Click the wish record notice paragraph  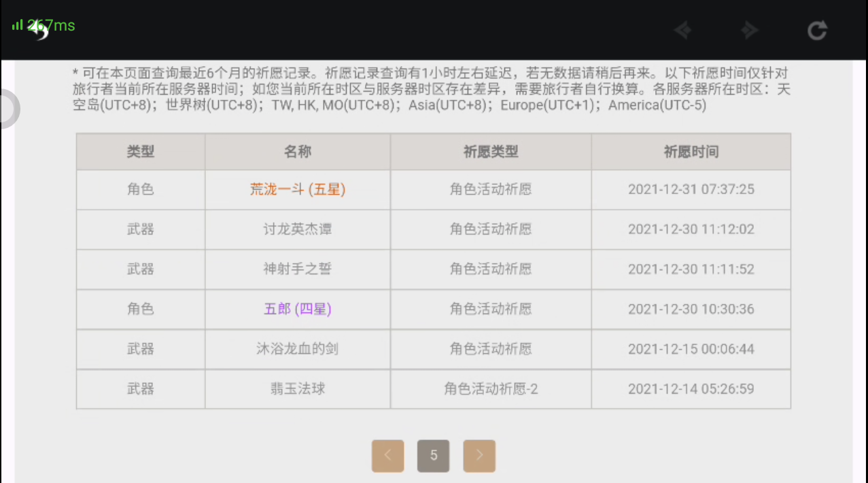click(432, 89)
